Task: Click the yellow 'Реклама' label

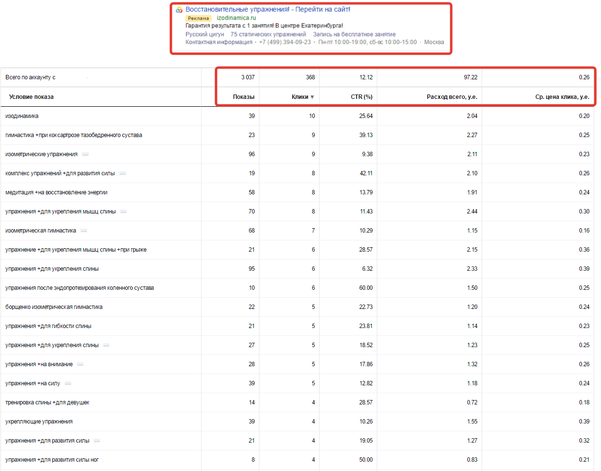Action: click(198, 18)
